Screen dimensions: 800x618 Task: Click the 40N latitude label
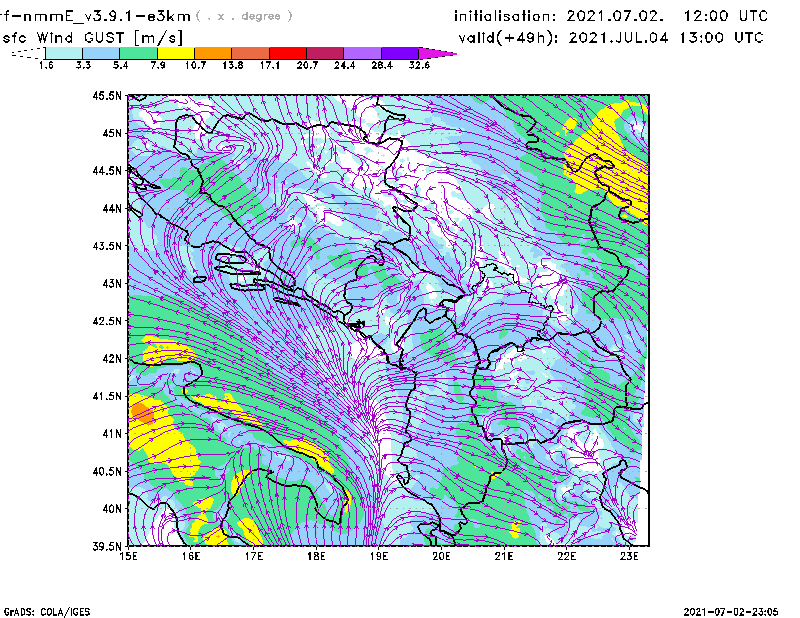pos(112,509)
